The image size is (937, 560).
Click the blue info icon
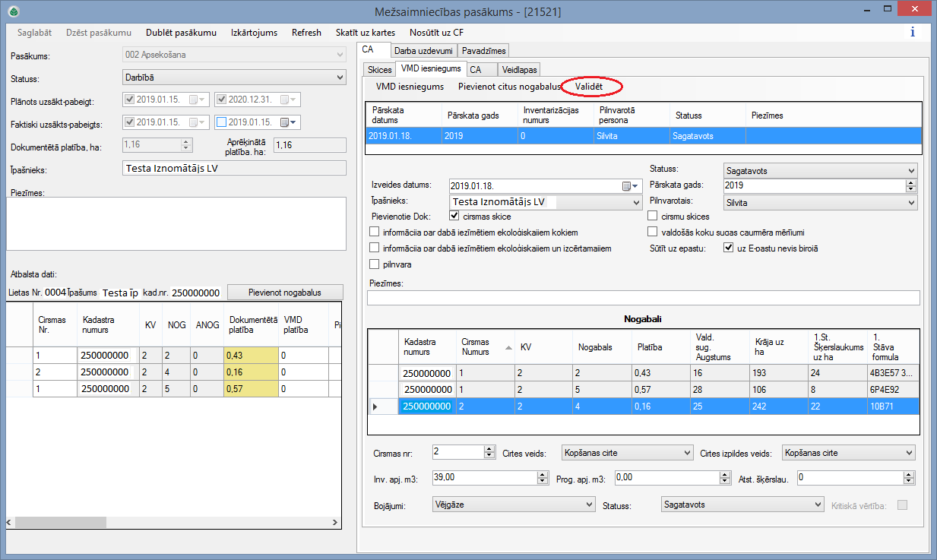tap(912, 33)
